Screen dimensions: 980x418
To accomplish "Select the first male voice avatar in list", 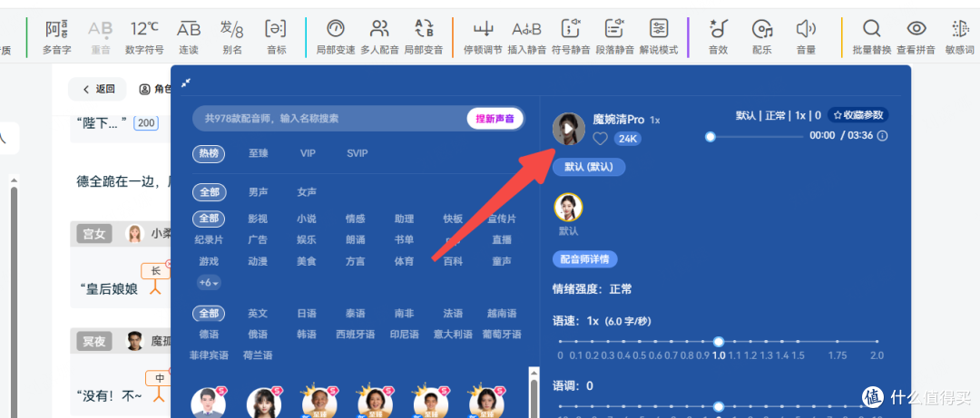I will click(208, 403).
